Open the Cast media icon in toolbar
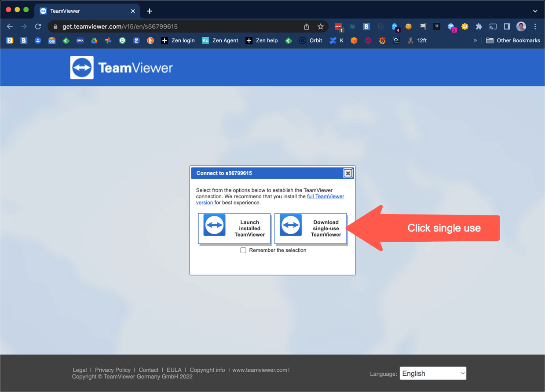The width and height of the screenshot is (545, 392). [x=493, y=26]
